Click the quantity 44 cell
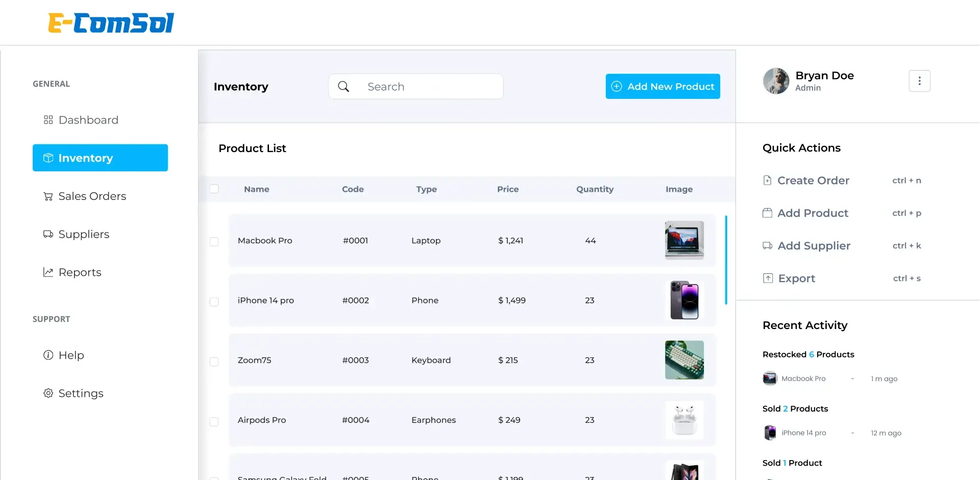This screenshot has width=980, height=480. (x=591, y=240)
